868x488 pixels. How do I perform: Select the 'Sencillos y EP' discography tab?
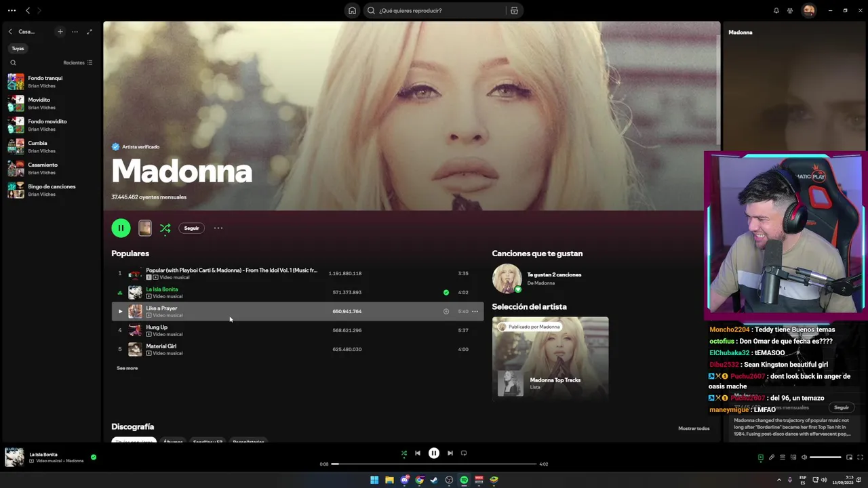[x=208, y=441]
